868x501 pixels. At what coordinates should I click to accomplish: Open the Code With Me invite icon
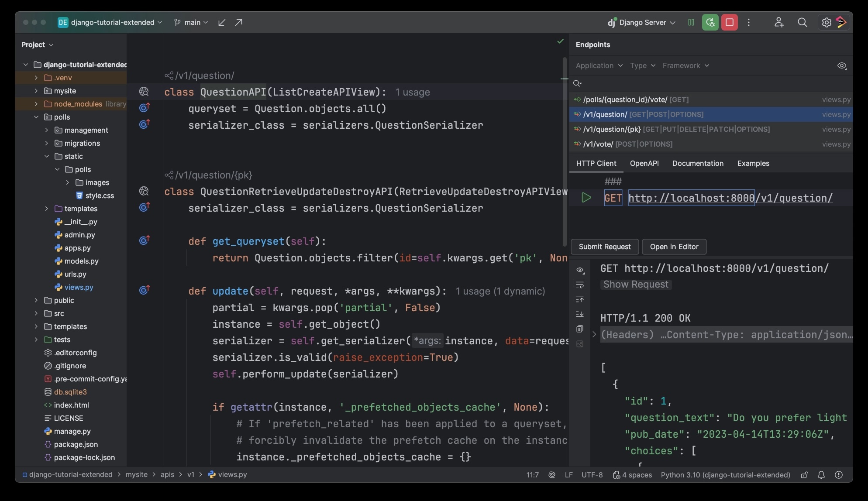[x=779, y=22]
